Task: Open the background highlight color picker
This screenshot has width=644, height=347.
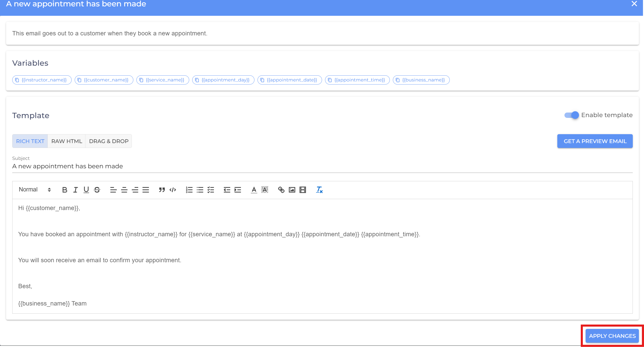Action: point(265,190)
